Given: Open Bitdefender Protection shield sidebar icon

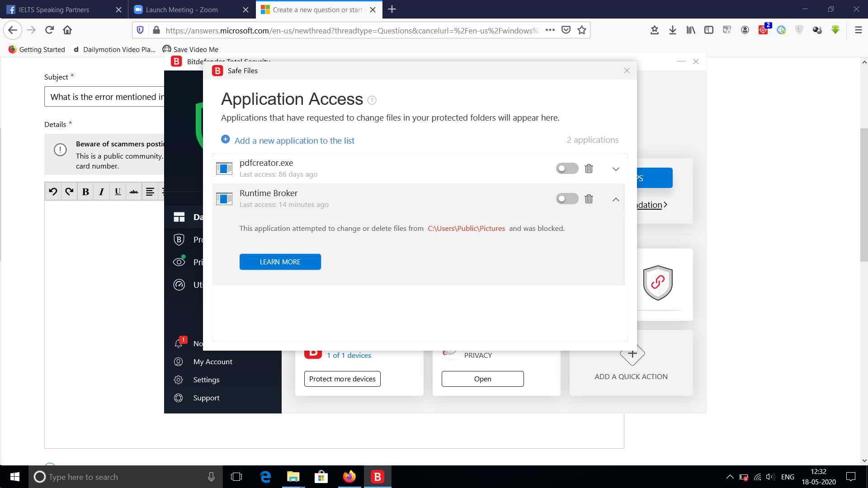Looking at the screenshot, I should 179,240.
